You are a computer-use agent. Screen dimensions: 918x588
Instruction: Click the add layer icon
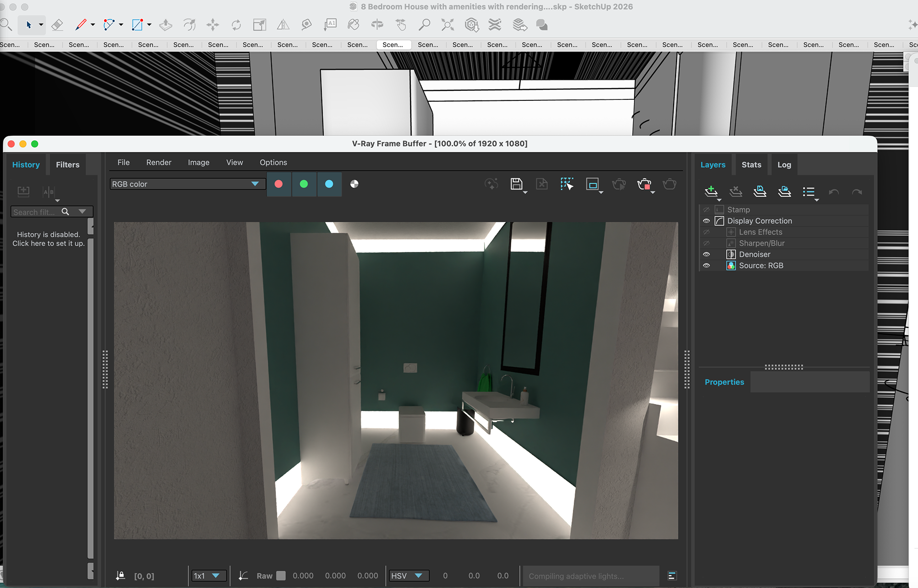coord(711,192)
